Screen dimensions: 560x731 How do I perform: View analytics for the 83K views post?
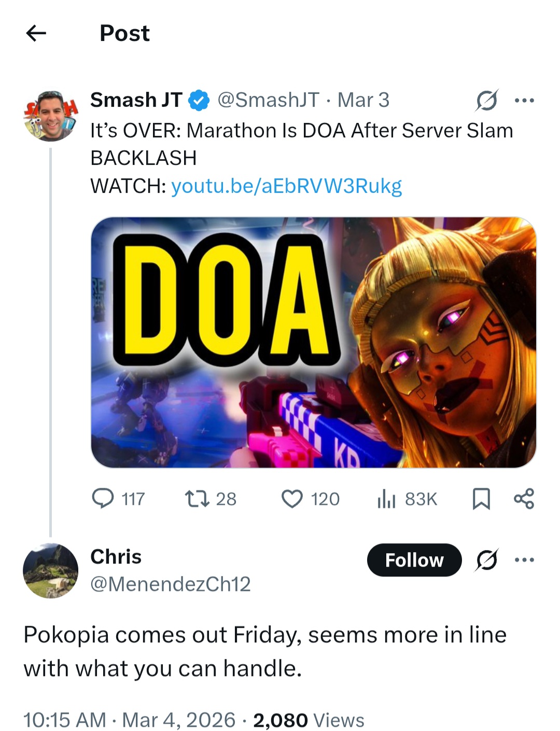pyautogui.click(x=387, y=499)
